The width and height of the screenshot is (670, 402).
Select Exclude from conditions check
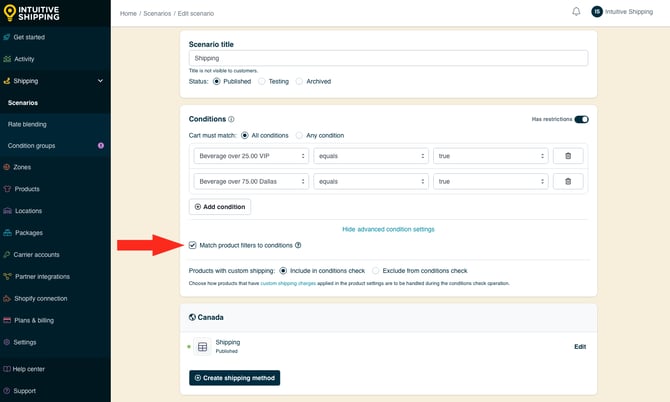pos(375,271)
